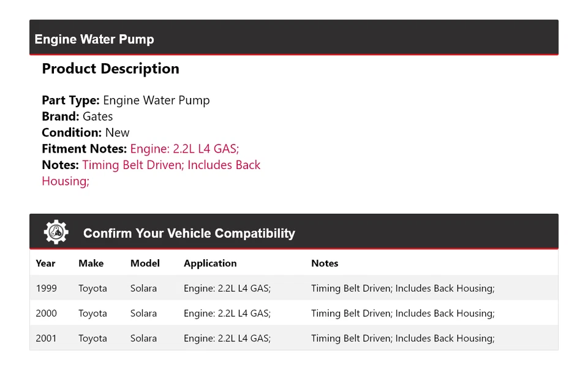Click the Product Description heading
The height and width of the screenshot is (370, 588).
tap(110, 69)
